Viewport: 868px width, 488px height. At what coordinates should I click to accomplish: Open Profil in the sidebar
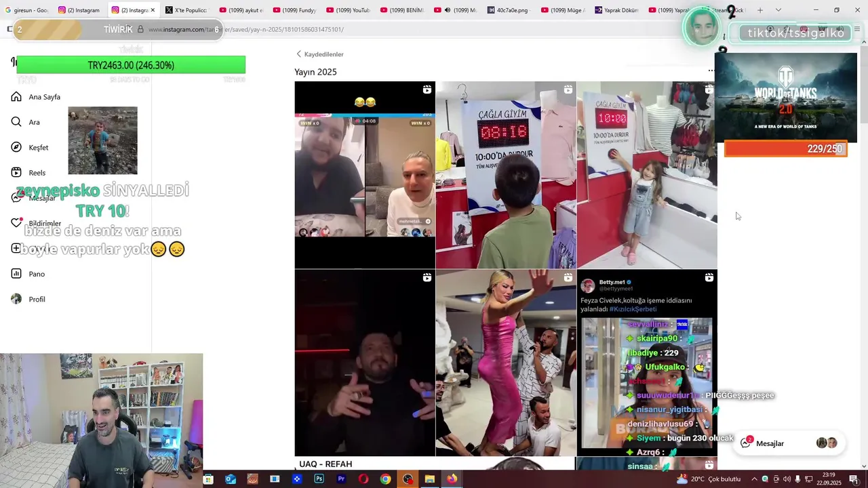[28, 299]
